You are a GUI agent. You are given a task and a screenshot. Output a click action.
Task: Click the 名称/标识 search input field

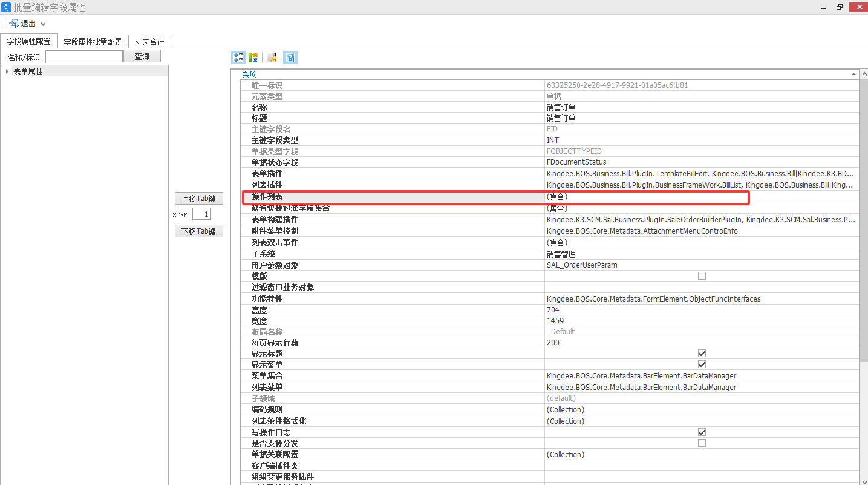[x=84, y=57]
